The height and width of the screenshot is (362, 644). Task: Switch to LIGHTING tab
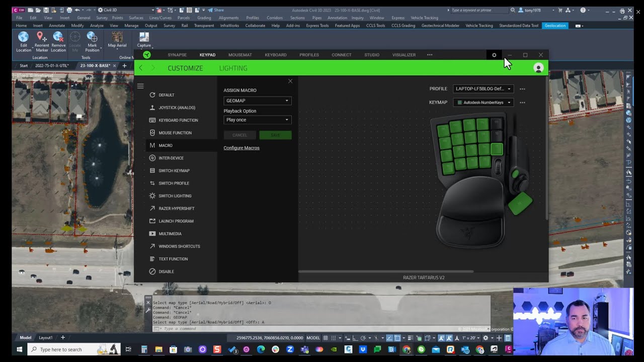point(233,68)
